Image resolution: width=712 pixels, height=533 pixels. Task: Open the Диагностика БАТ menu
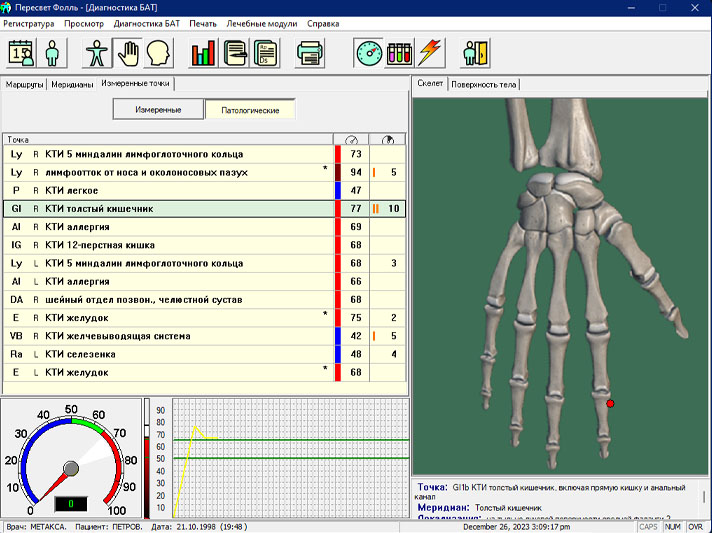[x=148, y=22]
